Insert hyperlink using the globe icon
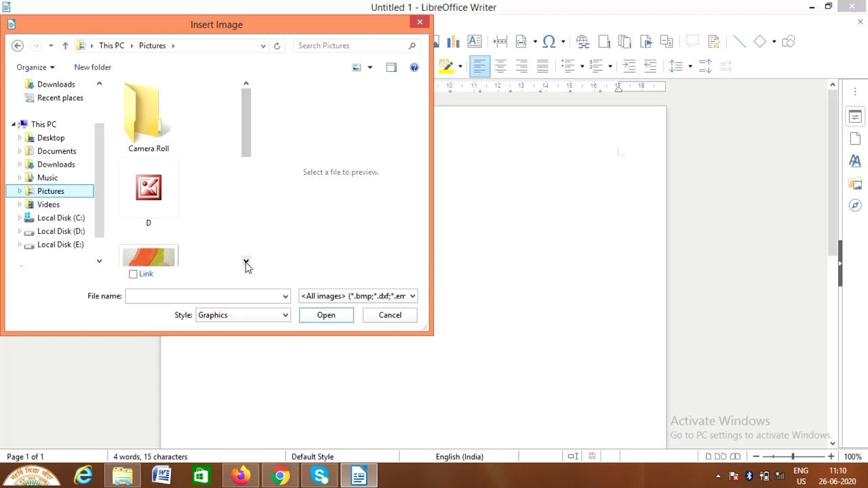 pos(583,41)
